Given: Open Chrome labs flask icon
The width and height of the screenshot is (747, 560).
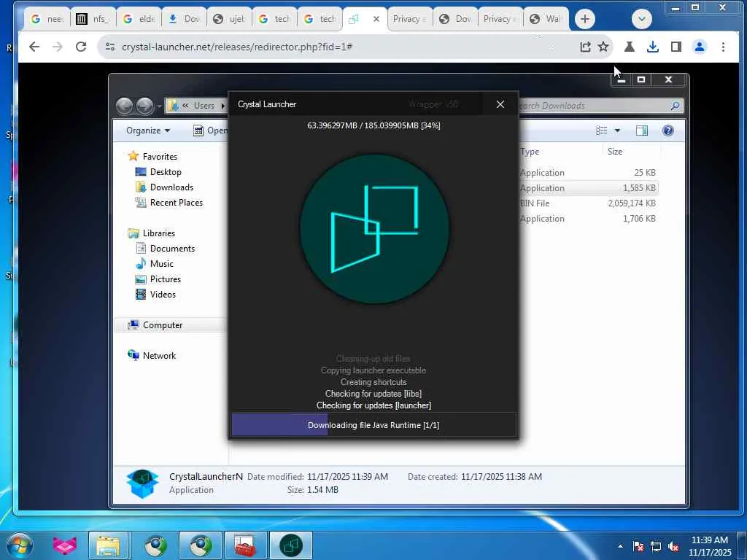Looking at the screenshot, I should 630,47.
